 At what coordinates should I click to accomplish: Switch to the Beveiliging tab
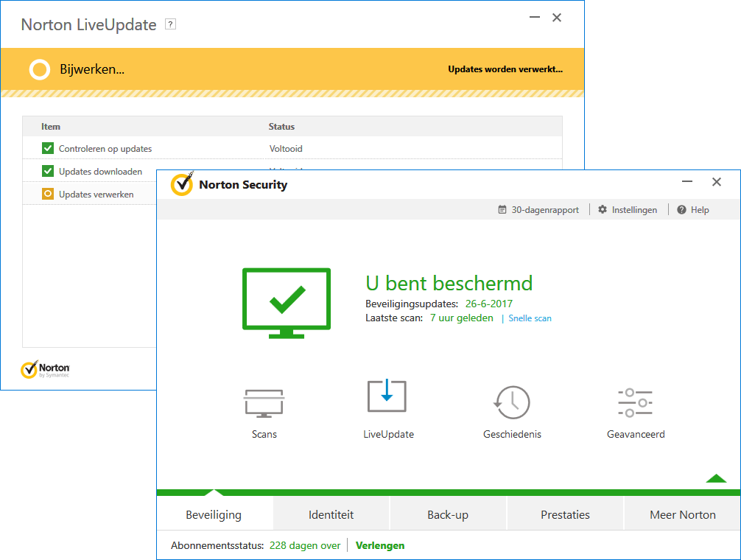point(214,514)
